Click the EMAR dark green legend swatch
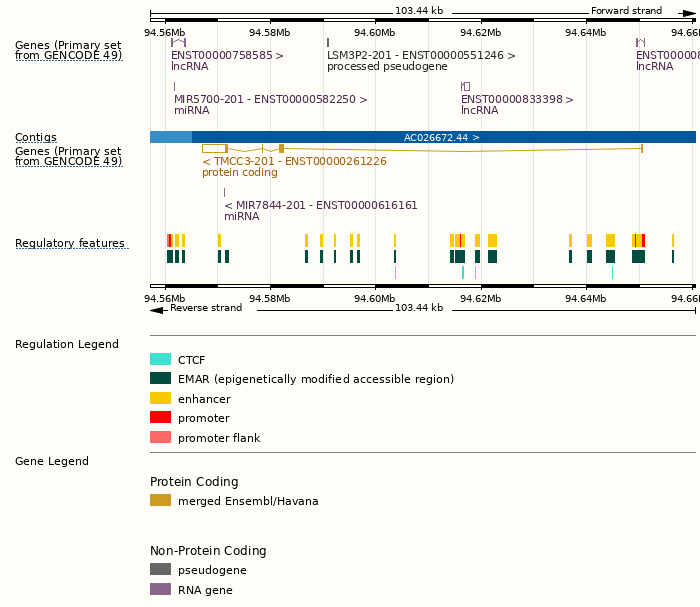Image resolution: width=700 pixels, height=607 pixels. click(160, 379)
